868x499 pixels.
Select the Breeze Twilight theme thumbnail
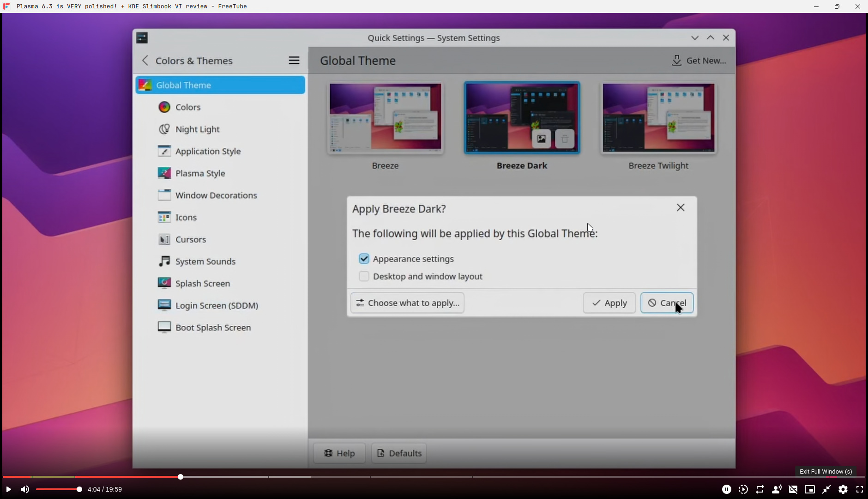click(x=658, y=118)
